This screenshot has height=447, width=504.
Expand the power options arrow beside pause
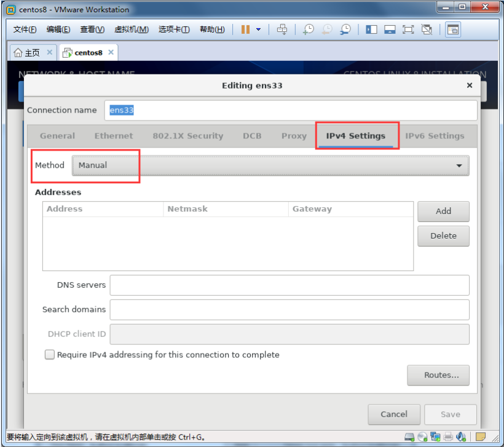pyautogui.click(x=259, y=30)
